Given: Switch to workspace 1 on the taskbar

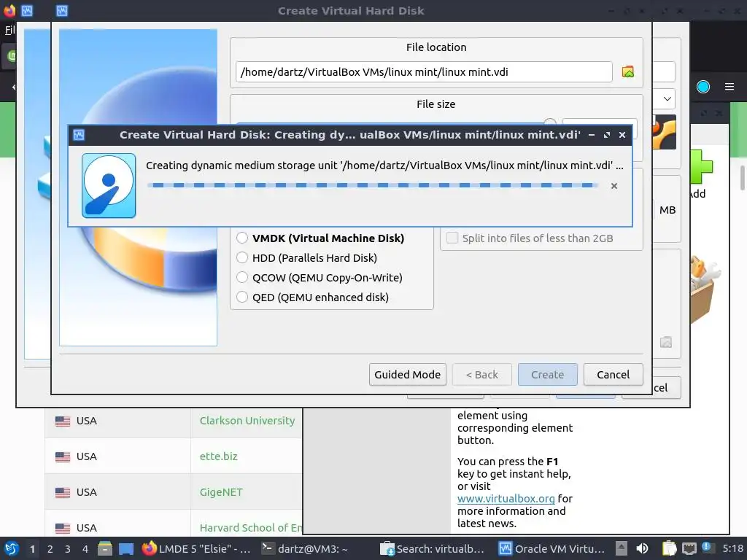Looking at the screenshot, I should tap(32, 548).
